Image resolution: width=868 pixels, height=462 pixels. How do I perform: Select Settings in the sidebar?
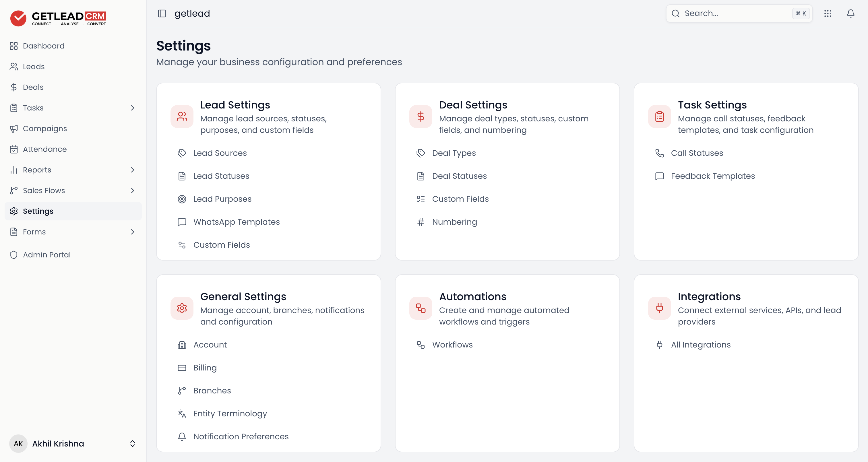pos(73,211)
